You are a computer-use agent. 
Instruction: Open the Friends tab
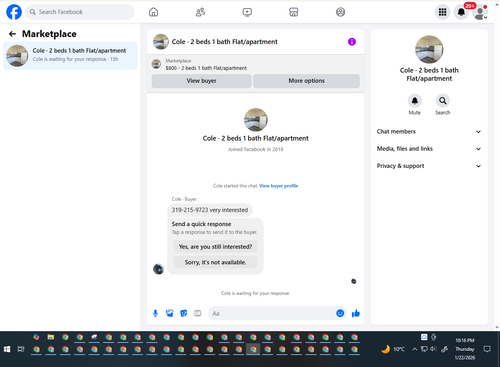click(x=200, y=12)
